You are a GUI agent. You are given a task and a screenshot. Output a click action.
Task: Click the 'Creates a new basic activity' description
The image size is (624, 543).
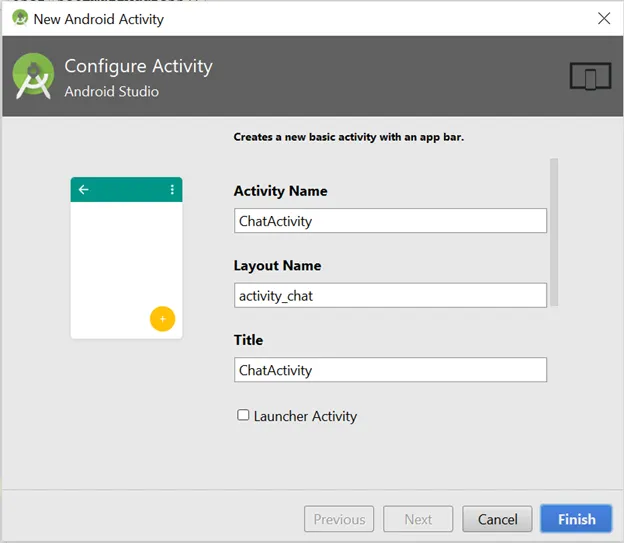tap(349, 137)
